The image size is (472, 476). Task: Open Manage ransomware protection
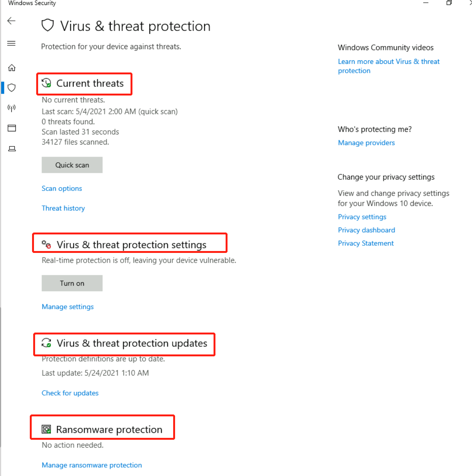(x=92, y=465)
